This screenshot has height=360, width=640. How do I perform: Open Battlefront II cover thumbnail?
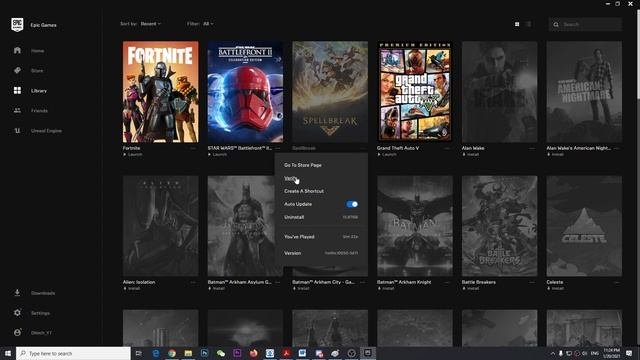(245, 91)
